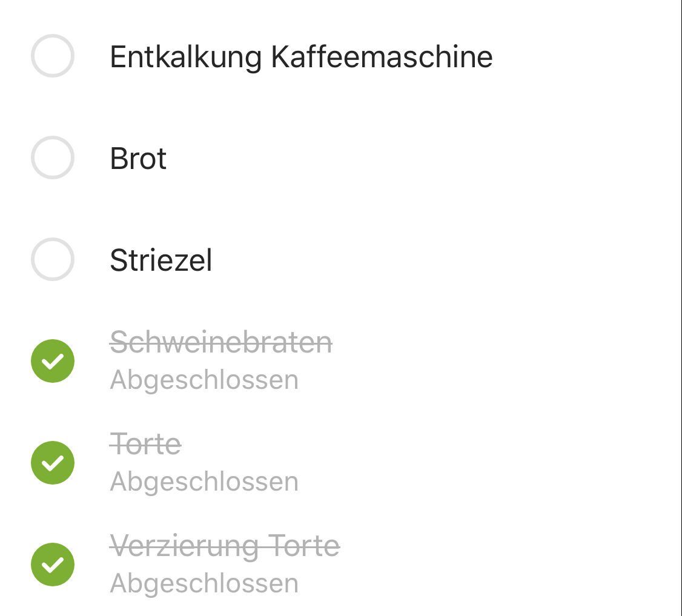The height and width of the screenshot is (616, 682).
Task: Uncheck the green checkmark next to Torte
Action: click(53, 463)
